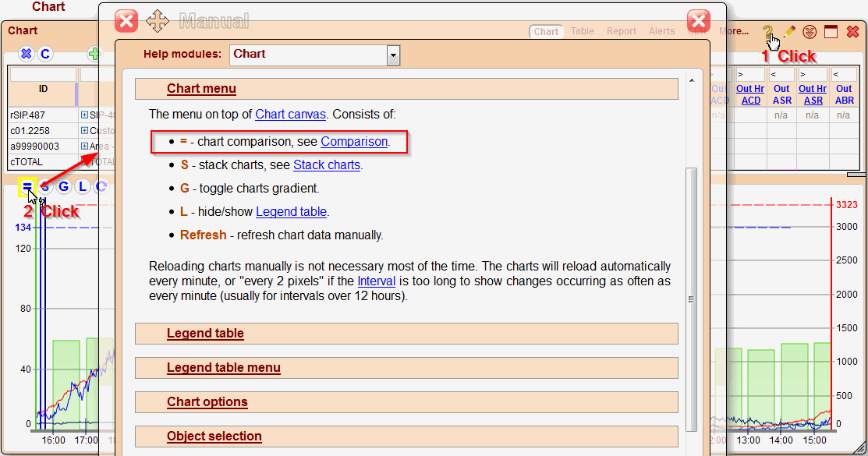This screenshot has width=868, height=456.
Task: Open the Alerts tab
Action: point(661,31)
